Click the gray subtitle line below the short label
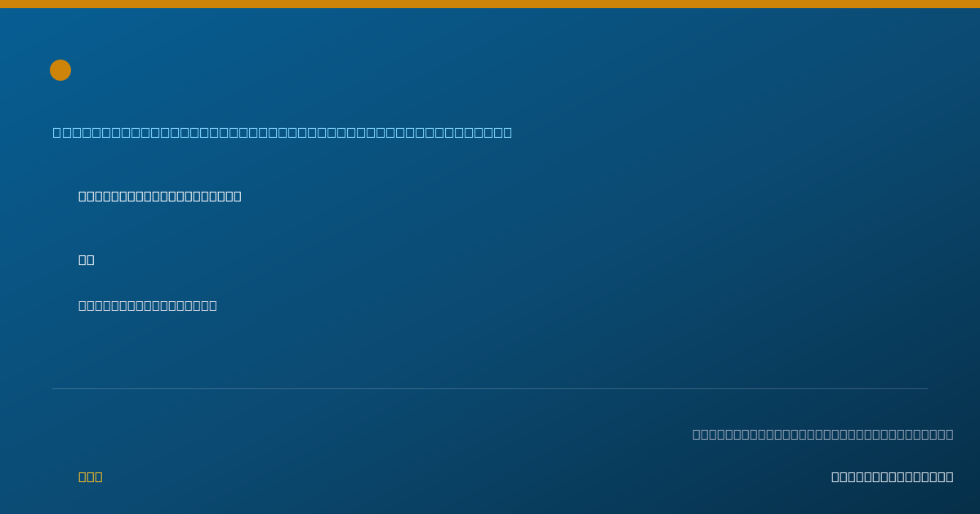The width and height of the screenshot is (980, 514). [x=148, y=305]
